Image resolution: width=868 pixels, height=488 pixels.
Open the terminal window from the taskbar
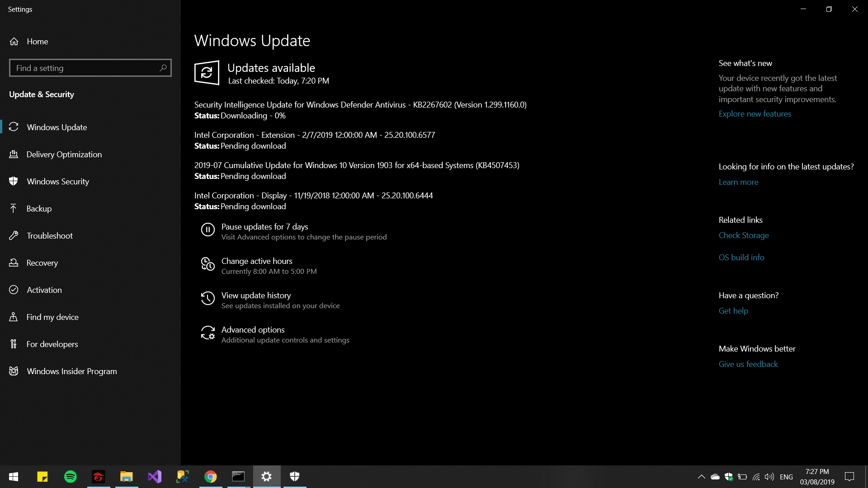pyautogui.click(x=239, y=477)
